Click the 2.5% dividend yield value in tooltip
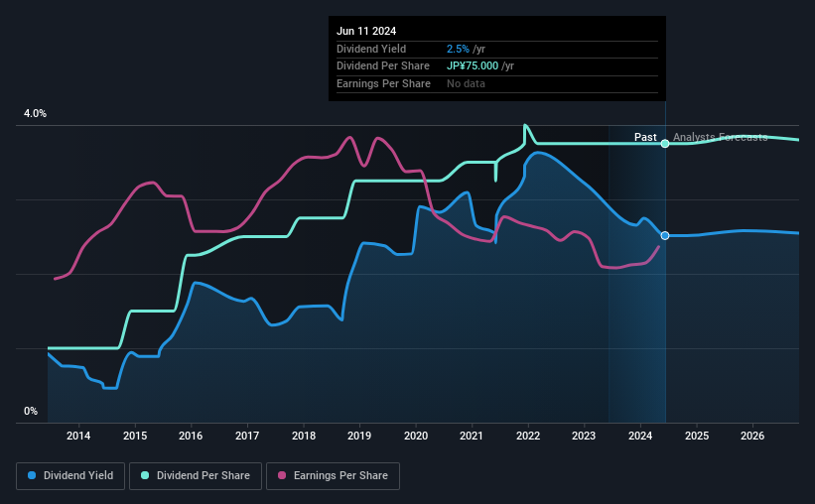Image resolution: width=815 pixels, height=504 pixels. pyautogui.click(x=458, y=49)
